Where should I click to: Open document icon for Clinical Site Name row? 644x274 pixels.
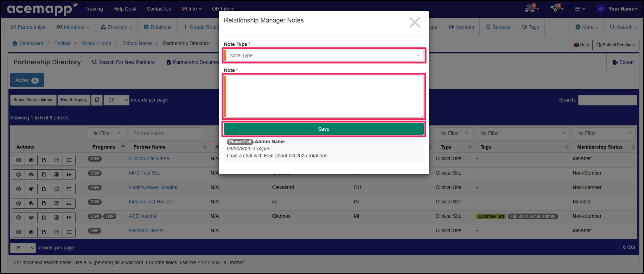tap(44, 160)
